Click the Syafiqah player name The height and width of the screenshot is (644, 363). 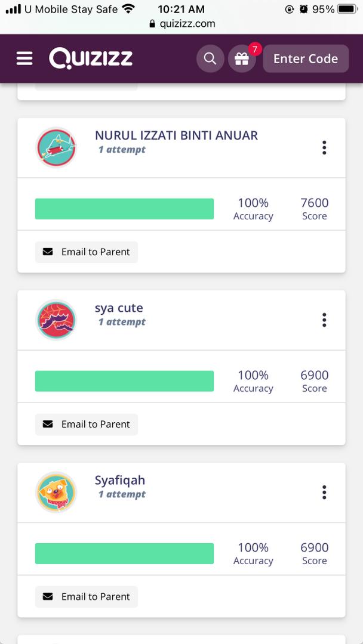pos(119,481)
